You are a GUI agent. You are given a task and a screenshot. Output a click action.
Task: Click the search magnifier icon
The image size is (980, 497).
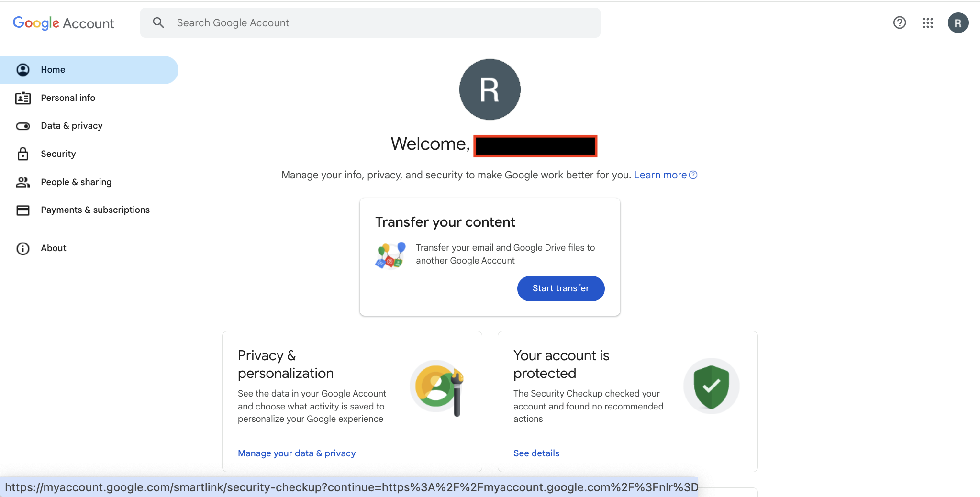point(158,22)
